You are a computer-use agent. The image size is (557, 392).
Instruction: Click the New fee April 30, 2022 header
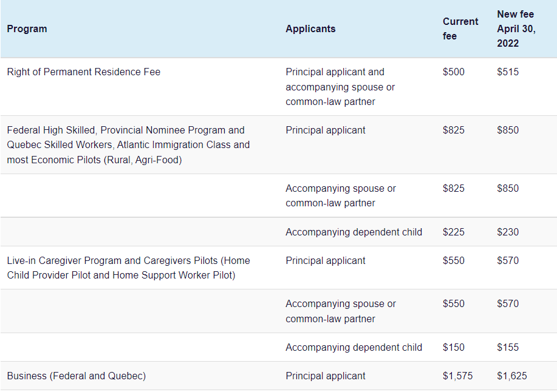[516, 29]
